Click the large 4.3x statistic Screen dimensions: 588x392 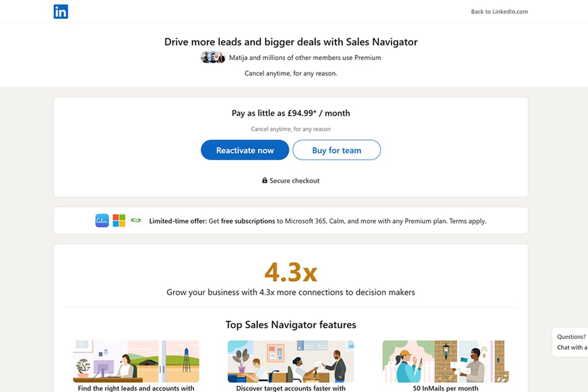[291, 272]
